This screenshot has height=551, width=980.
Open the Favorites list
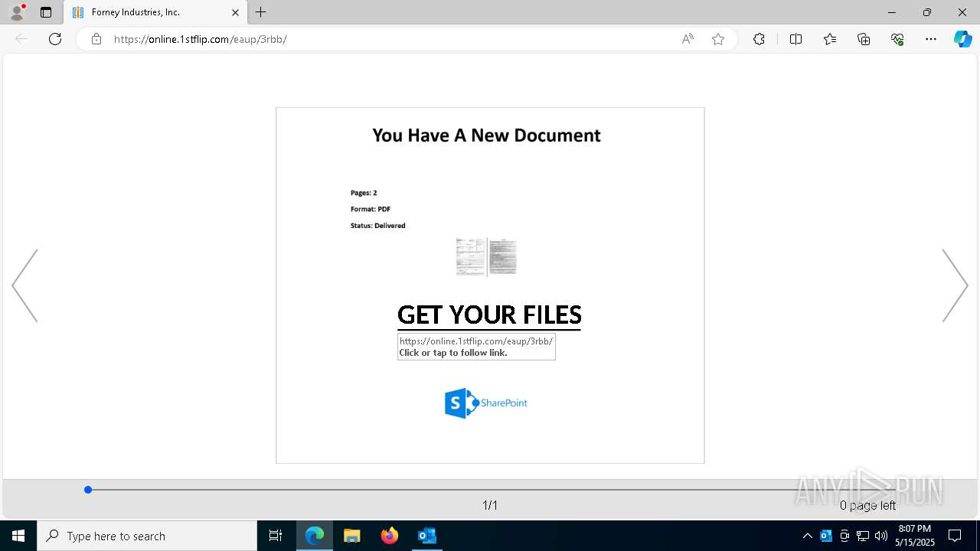click(x=830, y=39)
